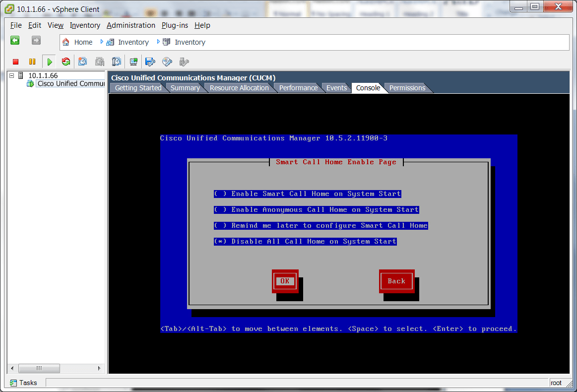Click the gray Forward navigation arrow
This screenshot has height=392, width=577.
click(36, 41)
